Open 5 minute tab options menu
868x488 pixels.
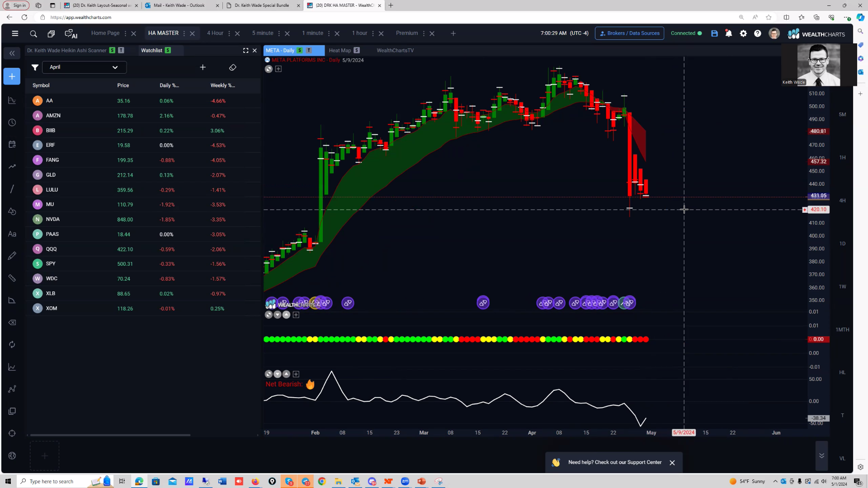pos(279,33)
